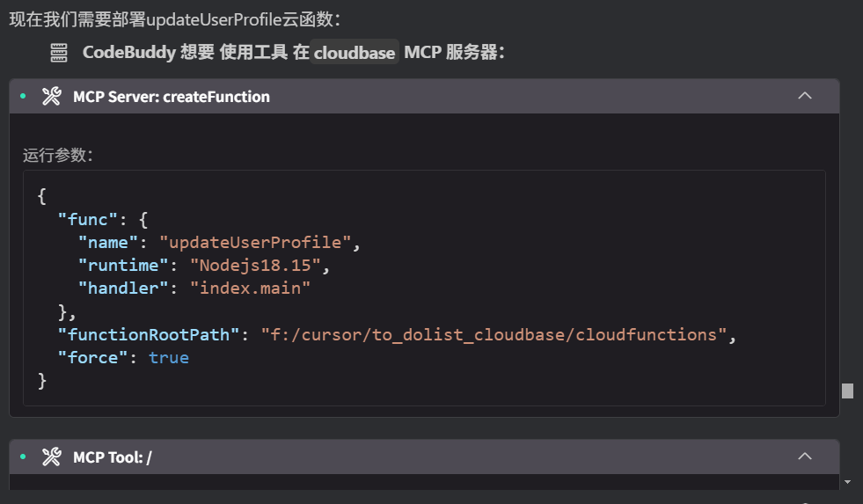The width and height of the screenshot is (863, 504).
Task: Click the green status dot beside MCP Server
Action: [x=23, y=97]
